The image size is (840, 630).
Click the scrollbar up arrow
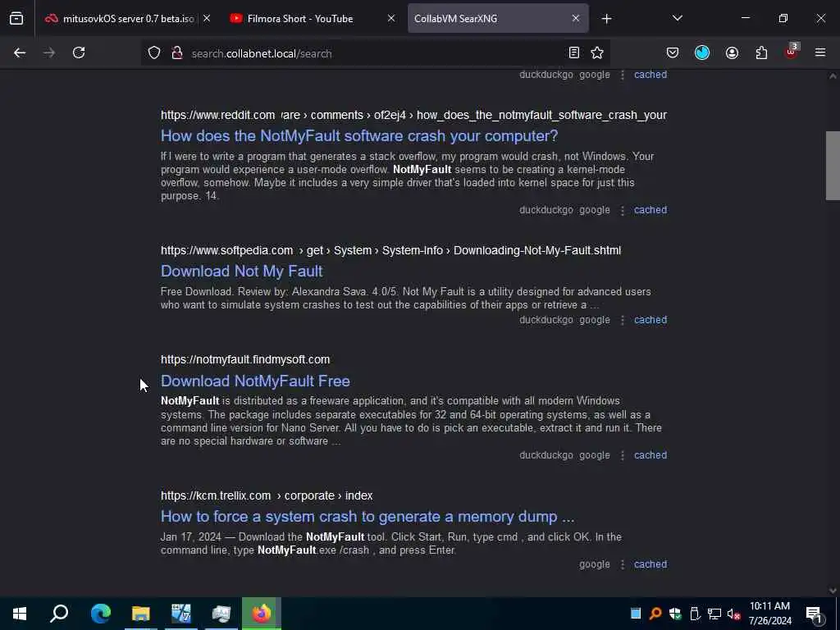(x=833, y=76)
